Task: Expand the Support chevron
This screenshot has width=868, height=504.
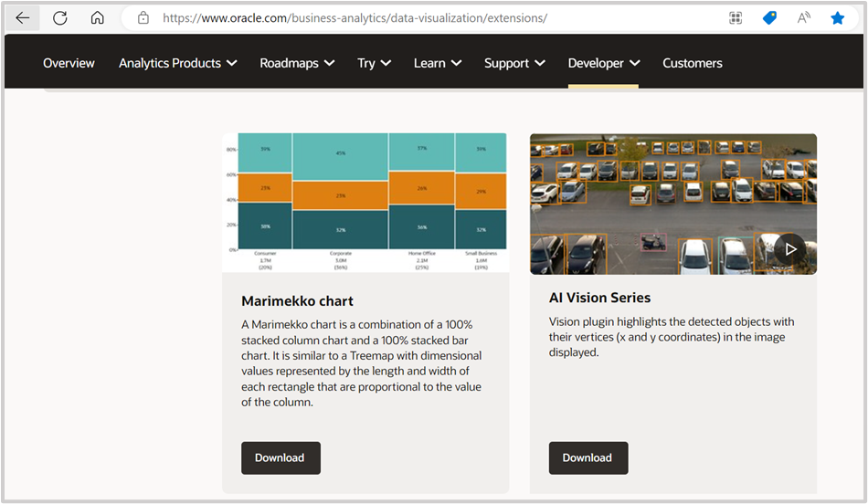Action: click(x=540, y=63)
